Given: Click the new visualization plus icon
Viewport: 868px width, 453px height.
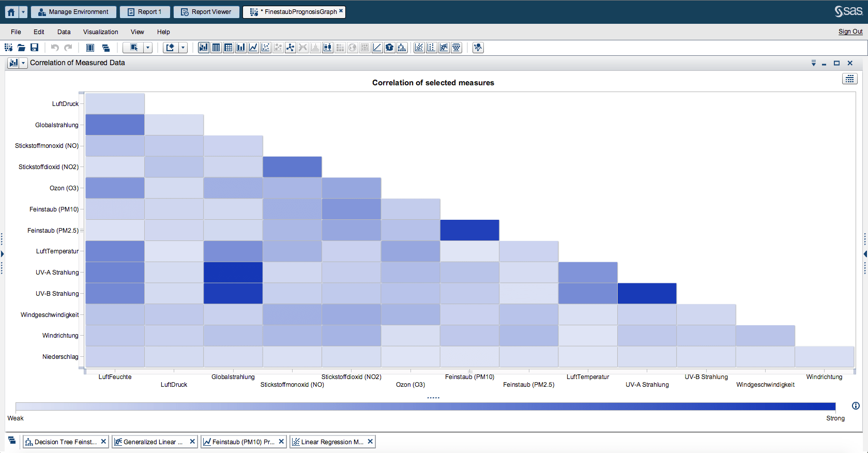Looking at the screenshot, I should pos(170,48).
